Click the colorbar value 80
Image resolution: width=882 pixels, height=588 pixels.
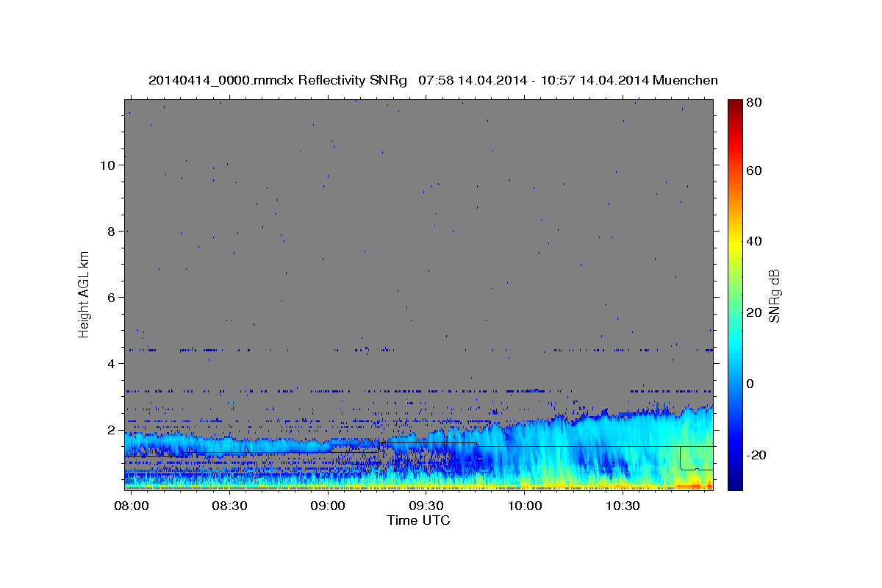coord(753,103)
